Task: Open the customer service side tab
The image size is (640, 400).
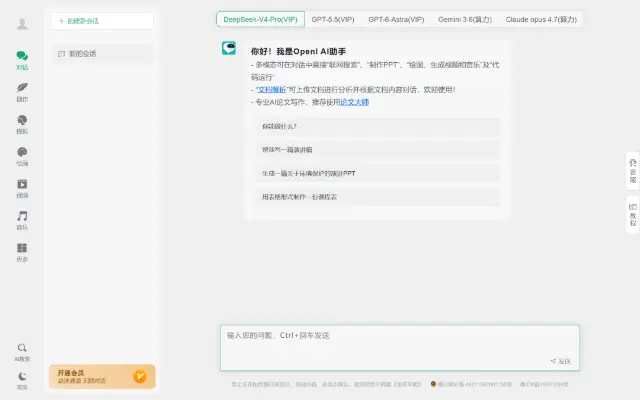Action: click(x=633, y=171)
